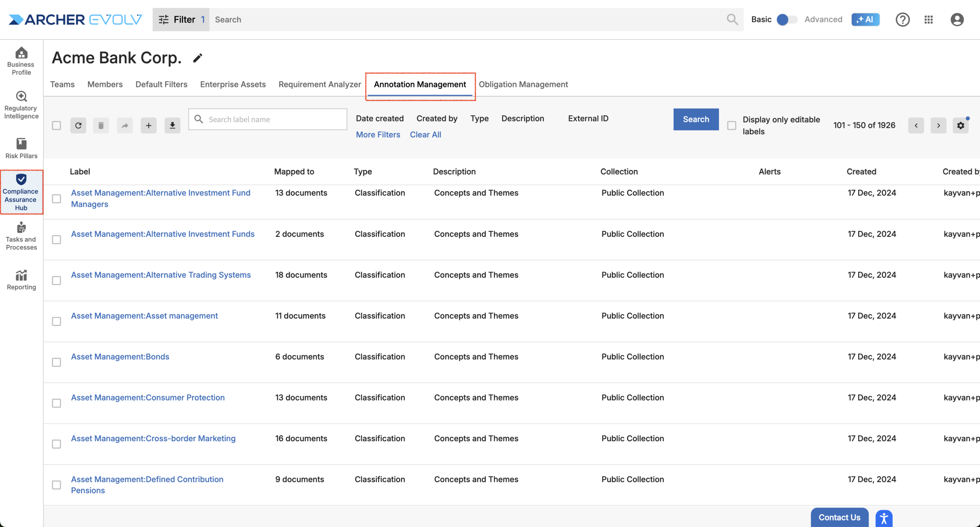The height and width of the screenshot is (527, 980).
Task: Click the download labels icon
Action: pos(172,125)
